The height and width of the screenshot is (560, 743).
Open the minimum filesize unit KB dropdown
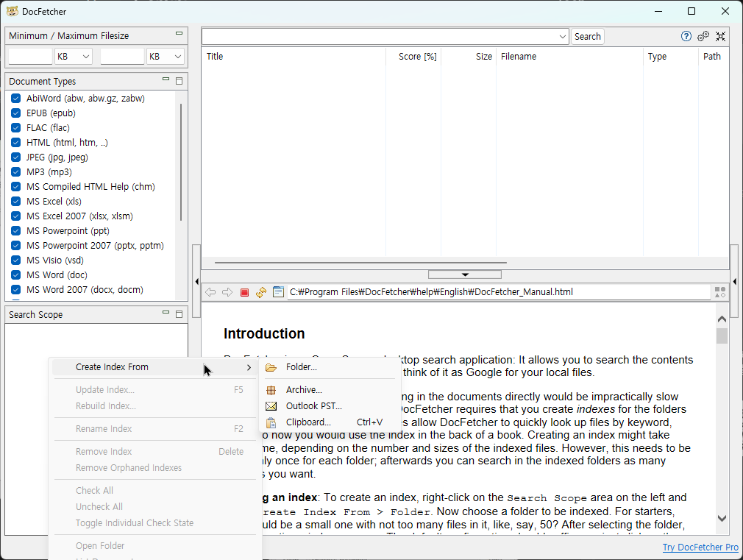(x=74, y=57)
